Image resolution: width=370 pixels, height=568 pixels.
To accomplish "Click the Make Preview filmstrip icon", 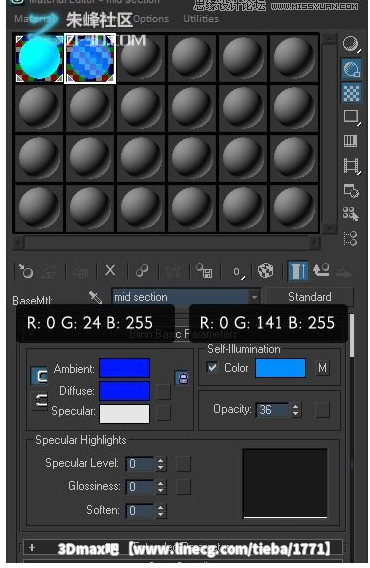I will click(x=351, y=166).
